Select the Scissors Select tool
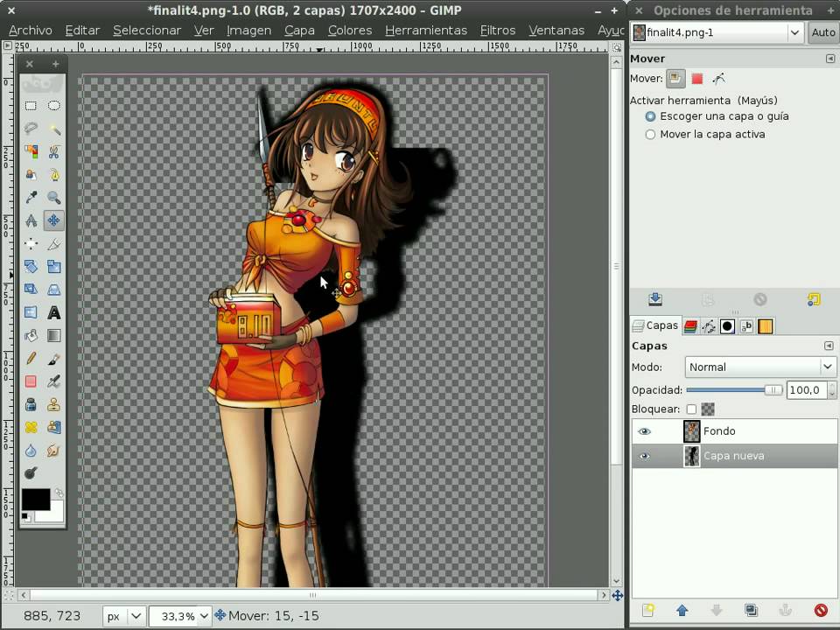The height and width of the screenshot is (630, 840). (53, 151)
